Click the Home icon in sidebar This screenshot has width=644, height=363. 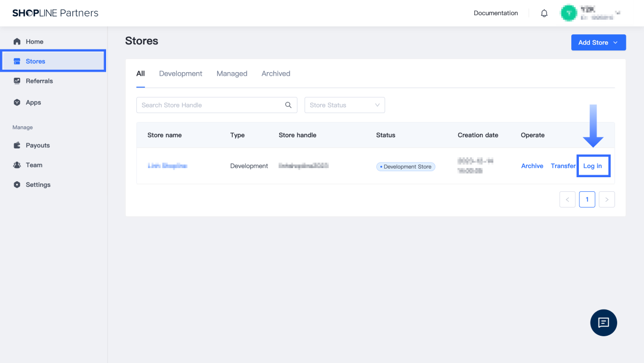point(17,41)
